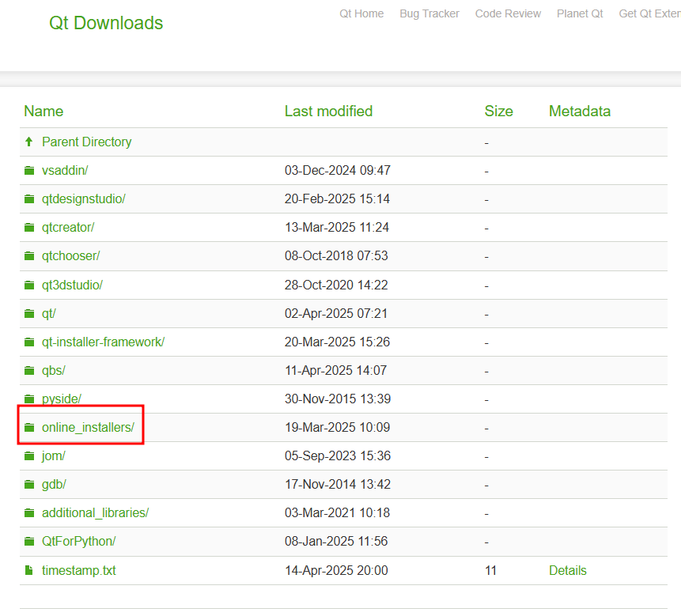The image size is (681, 616).
Task: Sort listing by Name column header
Action: (44, 111)
